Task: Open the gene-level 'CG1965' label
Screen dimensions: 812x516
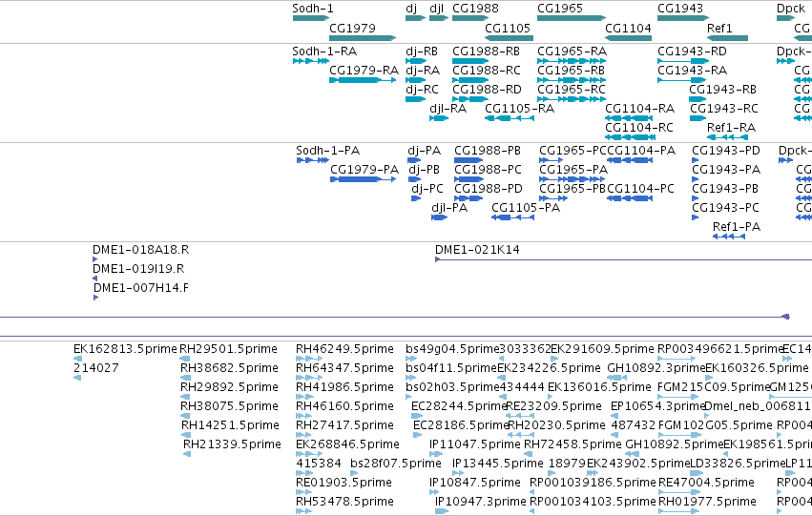Action: [560, 9]
